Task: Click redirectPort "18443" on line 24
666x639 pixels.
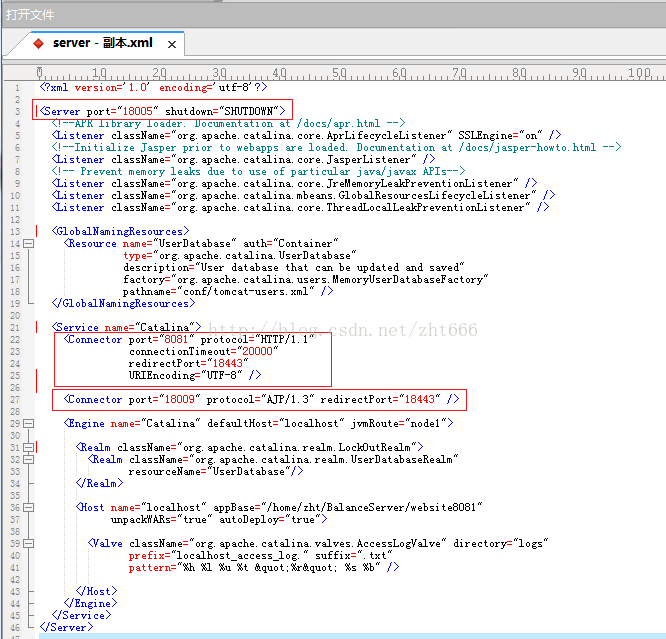Action: point(228,363)
